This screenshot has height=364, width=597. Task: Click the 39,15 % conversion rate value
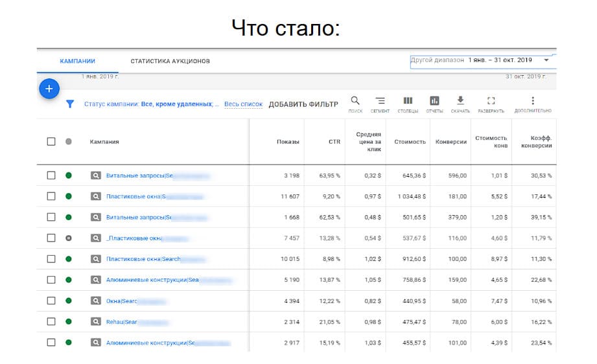coord(541,217)
